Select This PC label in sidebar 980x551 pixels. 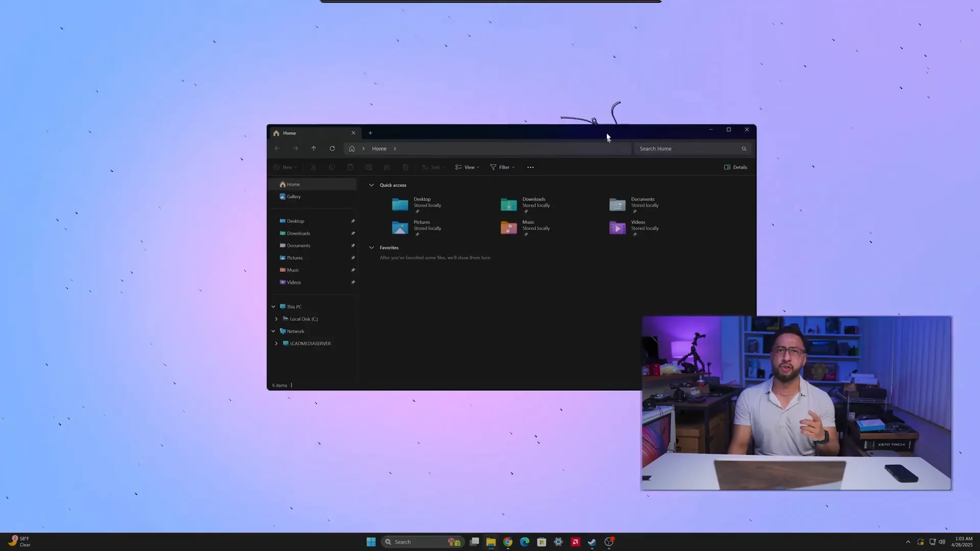[x=294, y=307]
